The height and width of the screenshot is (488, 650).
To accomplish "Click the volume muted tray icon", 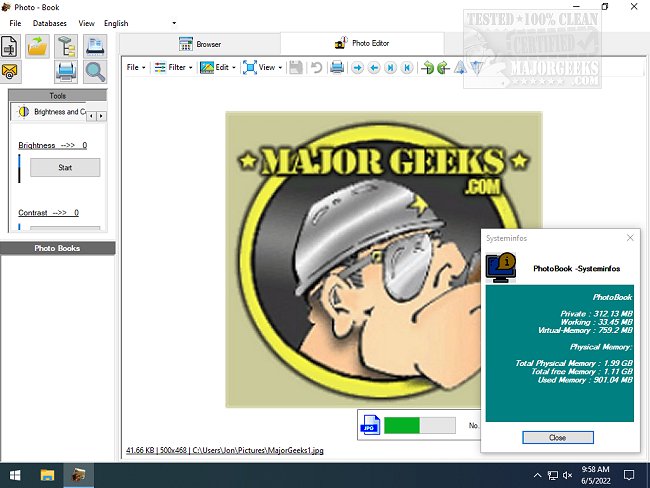I will point(568,475).
